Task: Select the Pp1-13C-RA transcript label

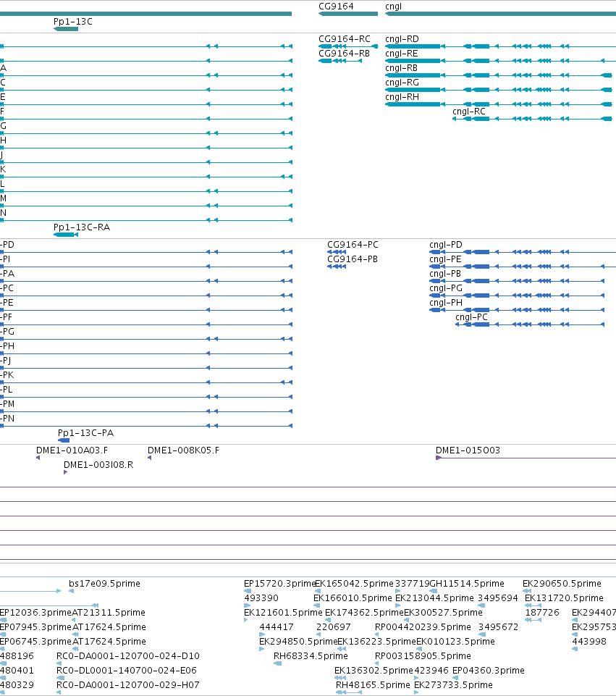Action: click(82, 227)
